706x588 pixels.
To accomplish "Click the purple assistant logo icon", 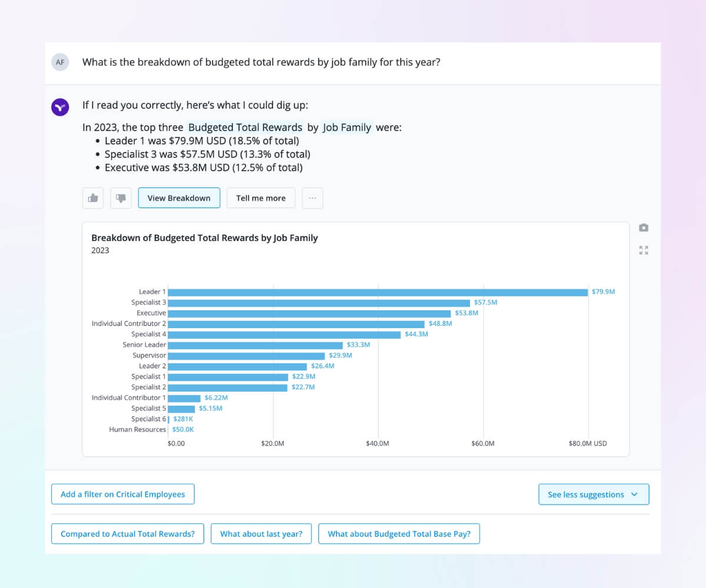I will tap(60, 107).
